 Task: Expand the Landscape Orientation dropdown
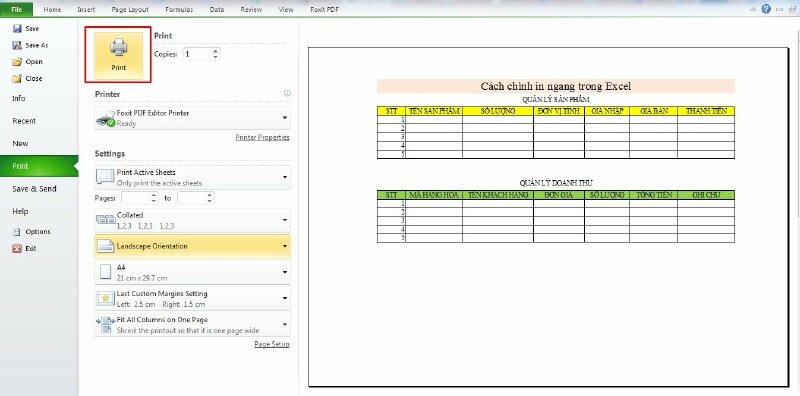tap(285, 246)
